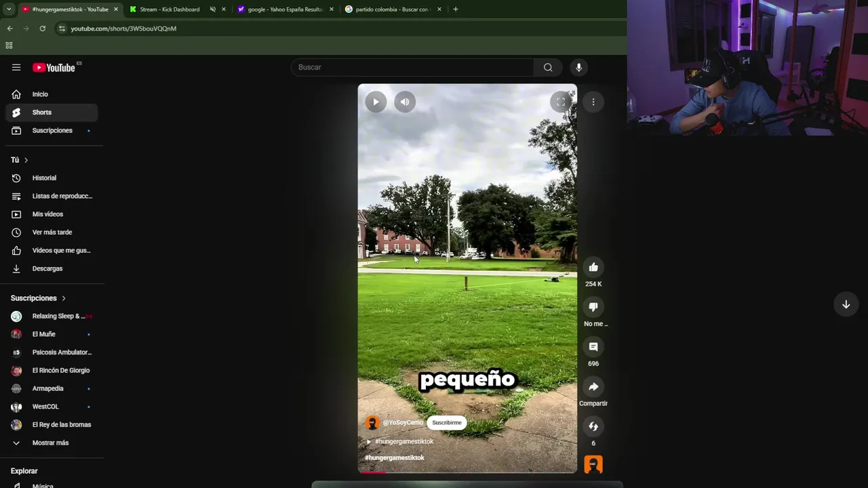868x488 pixels.
Task: Open the @YoSoyCemo channel link
Action: [x=403, y=422]
